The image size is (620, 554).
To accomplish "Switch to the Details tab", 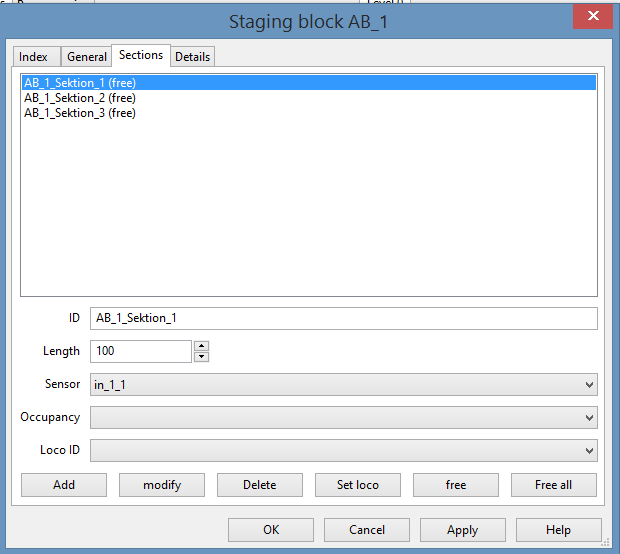I will tap(192, 57).
